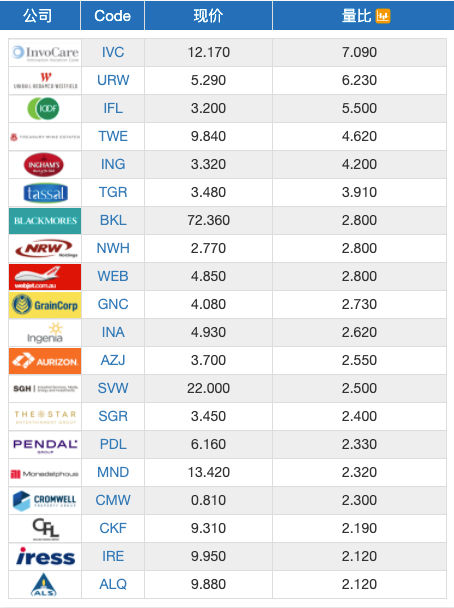Open the InvoCare company logo
This screenshot has height=608, width=454.
point(45,53)
